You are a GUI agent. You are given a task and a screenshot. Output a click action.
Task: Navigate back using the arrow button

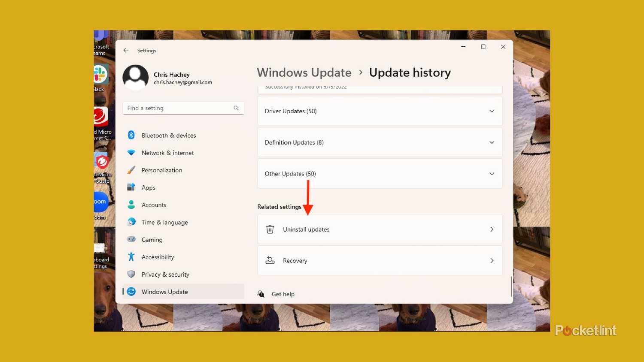tap(126, 50)
